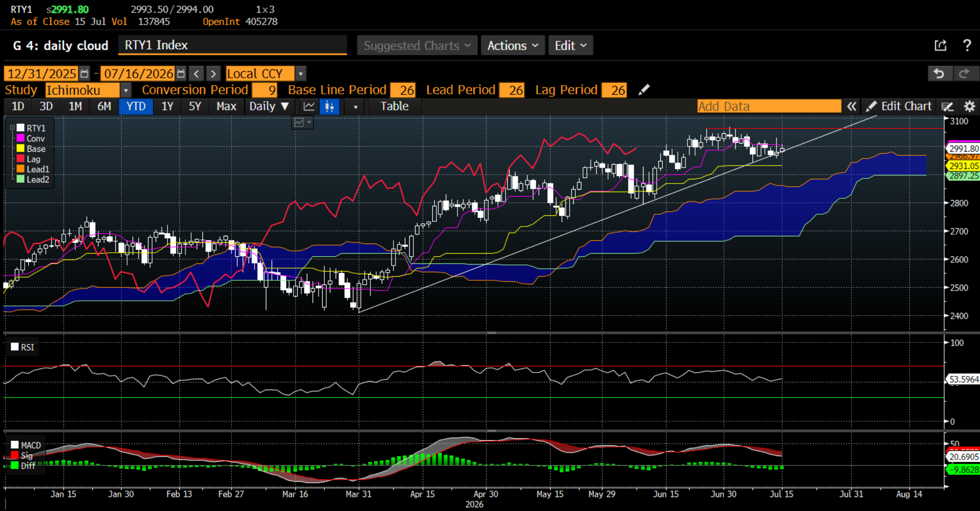Click the Lag Period value field

(614, 90)
